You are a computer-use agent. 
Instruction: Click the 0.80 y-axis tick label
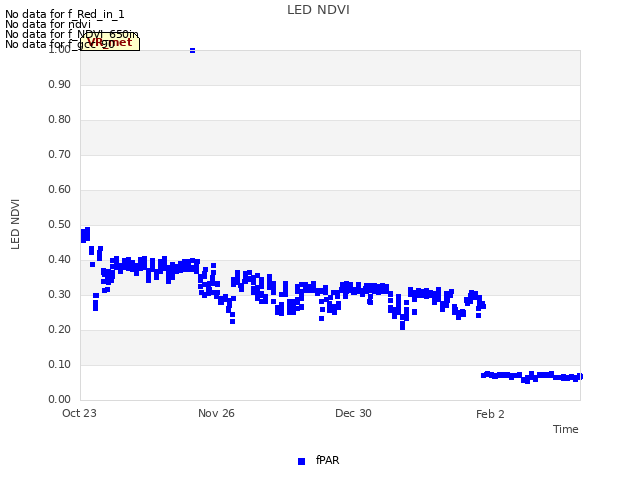60,120
